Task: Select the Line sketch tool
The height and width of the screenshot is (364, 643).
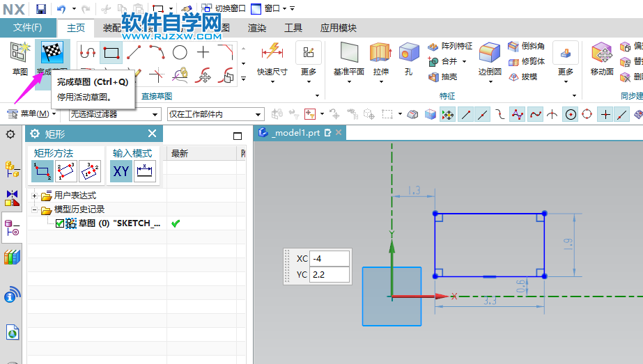Action: pyautogui.click(x=134, y=52)
